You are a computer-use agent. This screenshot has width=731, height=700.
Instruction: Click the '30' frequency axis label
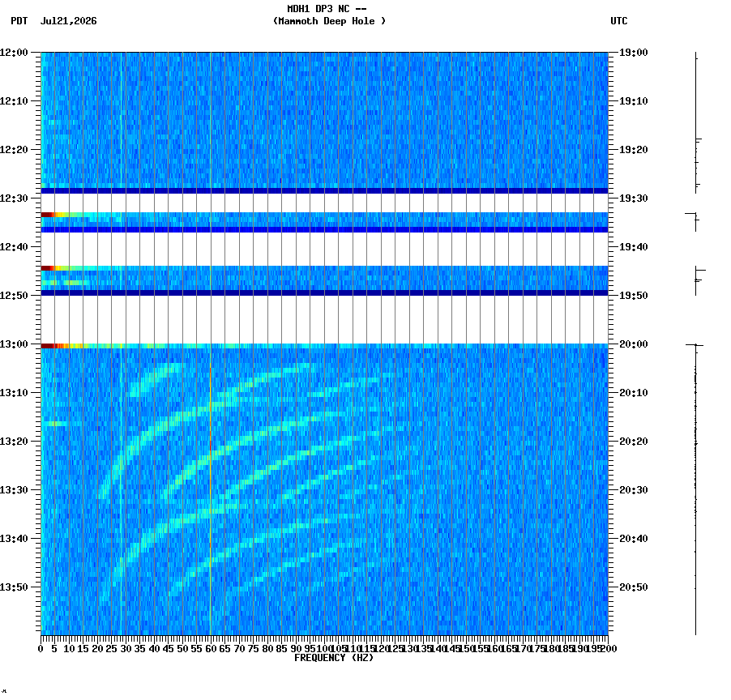click(x=126, y=649)
